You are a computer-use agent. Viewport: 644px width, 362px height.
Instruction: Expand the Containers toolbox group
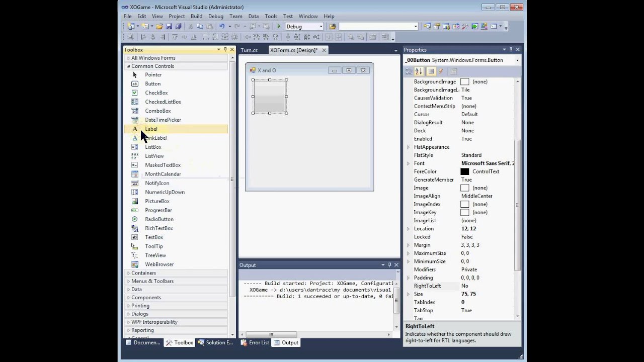128,273
